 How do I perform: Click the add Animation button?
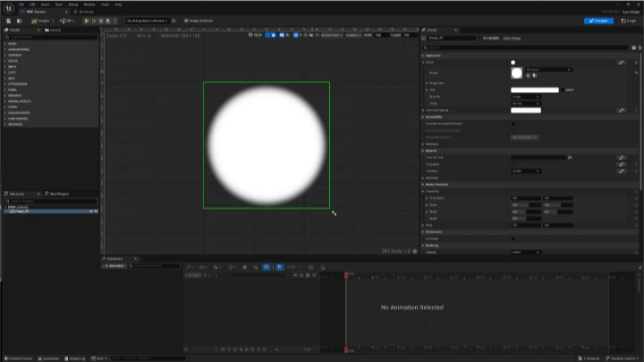(114, 266)
